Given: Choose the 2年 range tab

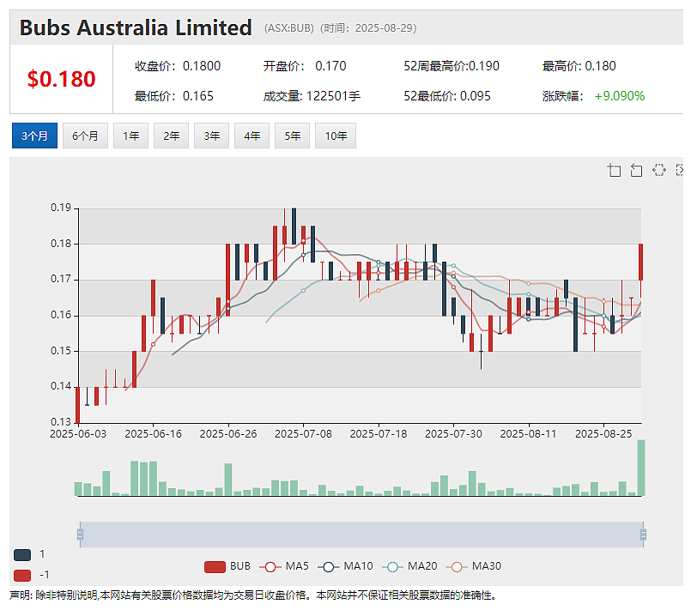Looking at the screenshot, I should 171,136.
